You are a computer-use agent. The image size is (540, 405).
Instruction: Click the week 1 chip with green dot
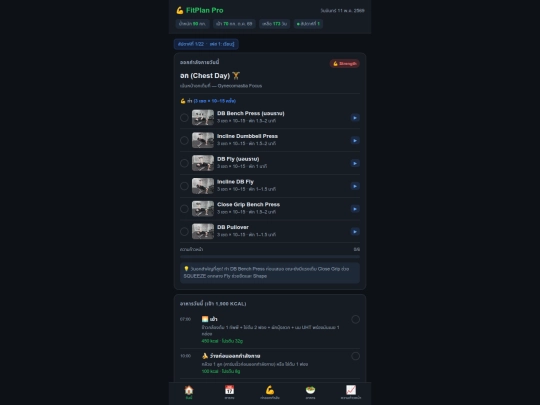coord(308,24)
